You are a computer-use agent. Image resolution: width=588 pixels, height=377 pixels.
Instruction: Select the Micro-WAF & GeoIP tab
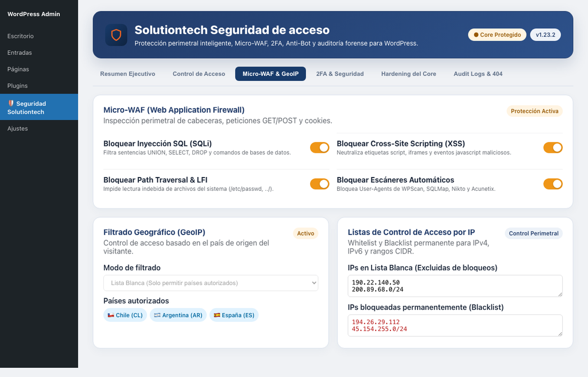[x=270, y=74]
